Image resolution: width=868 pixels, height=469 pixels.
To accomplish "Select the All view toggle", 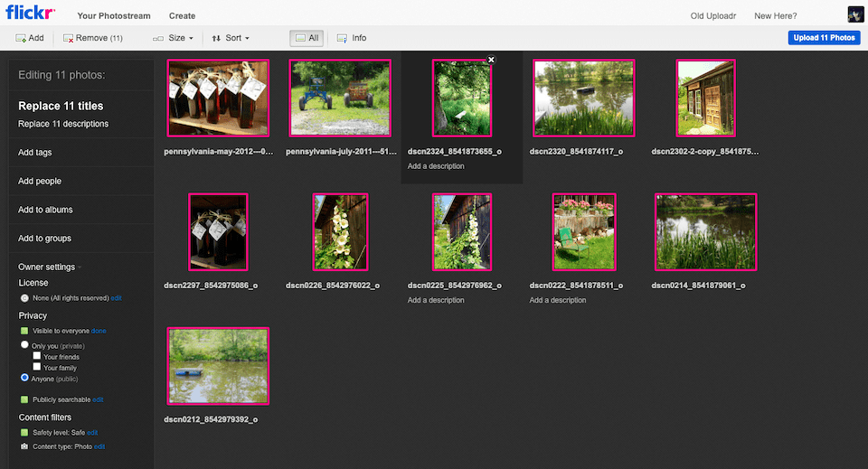I will [x=307, y=38].
